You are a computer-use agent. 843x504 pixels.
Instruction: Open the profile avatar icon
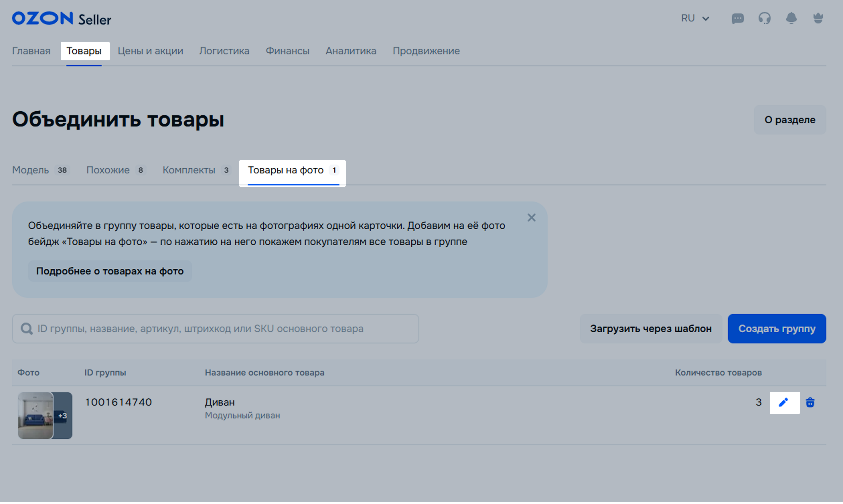coord(818,18)
